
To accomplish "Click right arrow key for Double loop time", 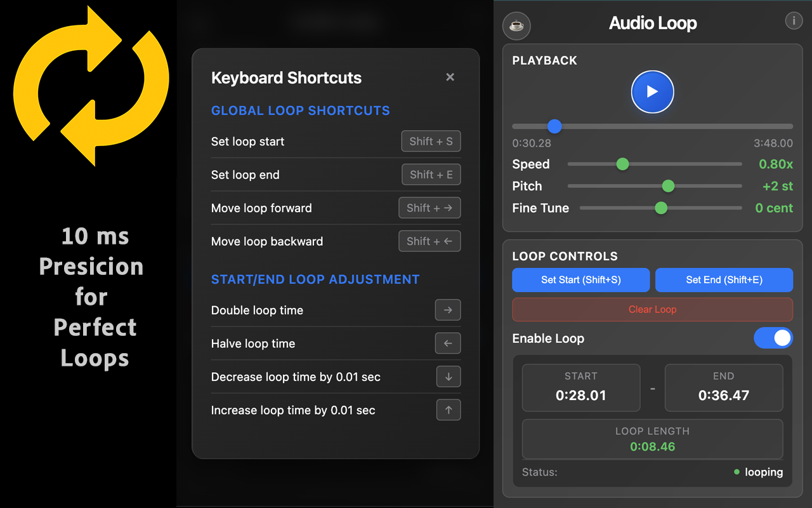I will [x=448, y=310].
